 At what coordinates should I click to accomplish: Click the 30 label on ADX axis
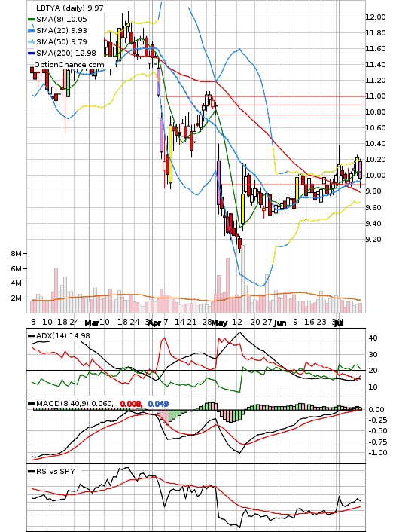(x=373, y=355)
